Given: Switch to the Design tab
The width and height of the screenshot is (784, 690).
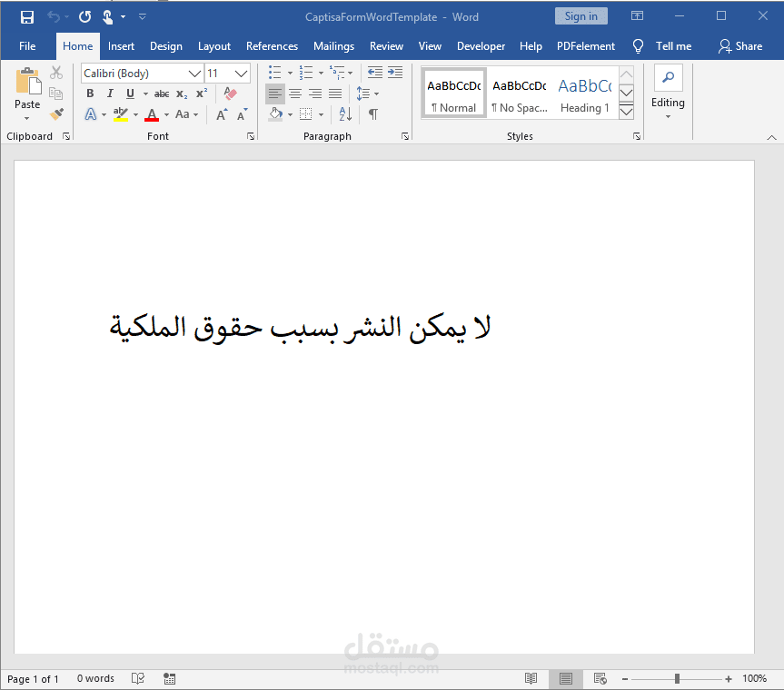Looking at the screenshot, I should pyautogui.click(x=166, y=46).
